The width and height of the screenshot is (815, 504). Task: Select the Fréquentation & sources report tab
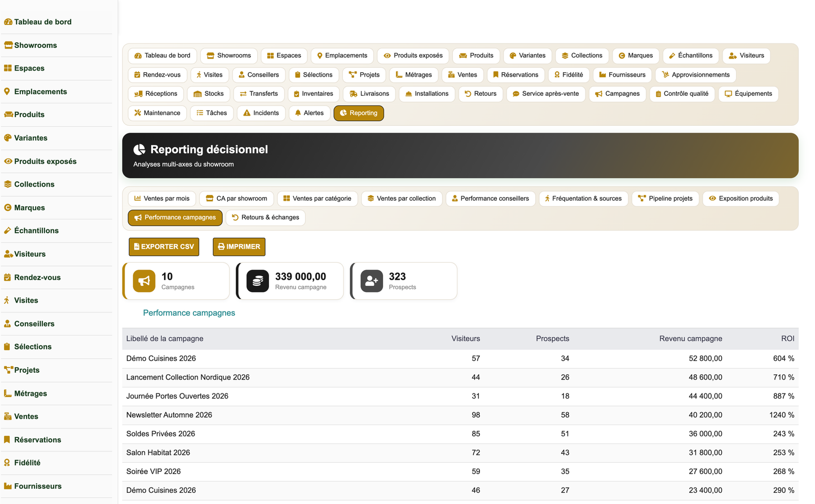point(583,198)
